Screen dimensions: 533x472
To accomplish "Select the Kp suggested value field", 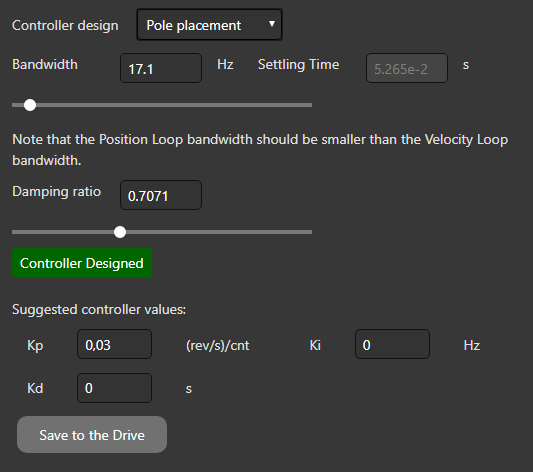I will [114, 344].
